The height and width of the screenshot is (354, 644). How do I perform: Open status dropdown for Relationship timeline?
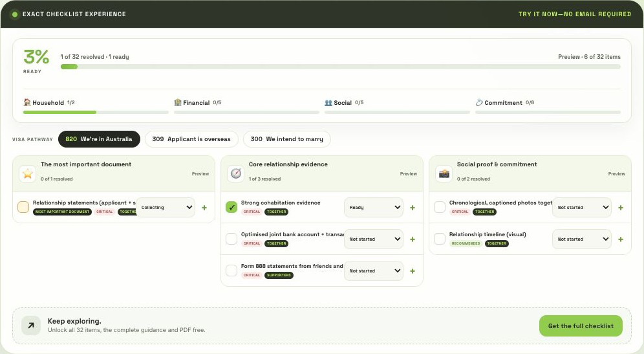pos(582,239)
